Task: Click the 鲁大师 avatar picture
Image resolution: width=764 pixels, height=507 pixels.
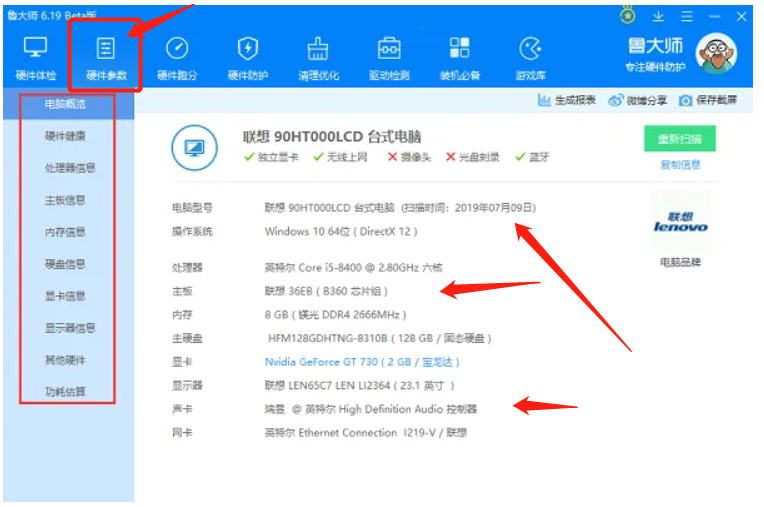Action: pyautogui.click(x=716, y=53)
